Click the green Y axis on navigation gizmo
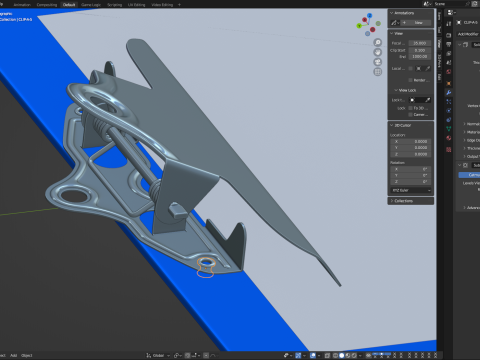The width and height of the screenshot is (480, 360). [359, 25]
